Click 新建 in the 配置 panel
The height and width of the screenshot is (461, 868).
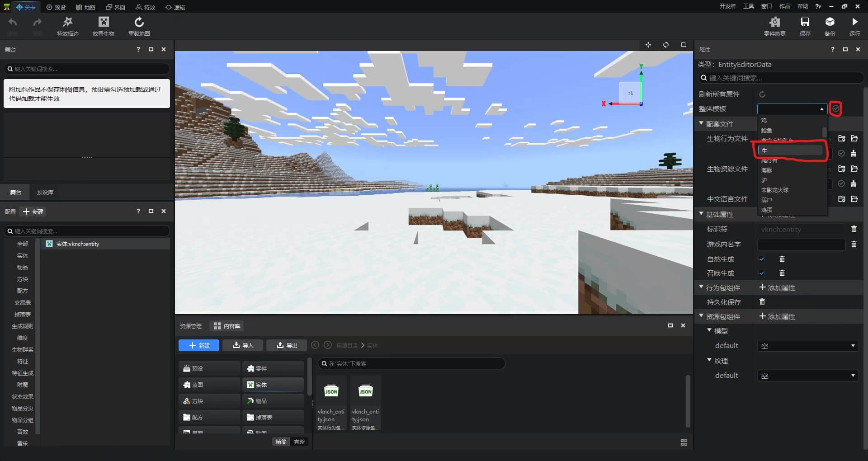[34, 212]
